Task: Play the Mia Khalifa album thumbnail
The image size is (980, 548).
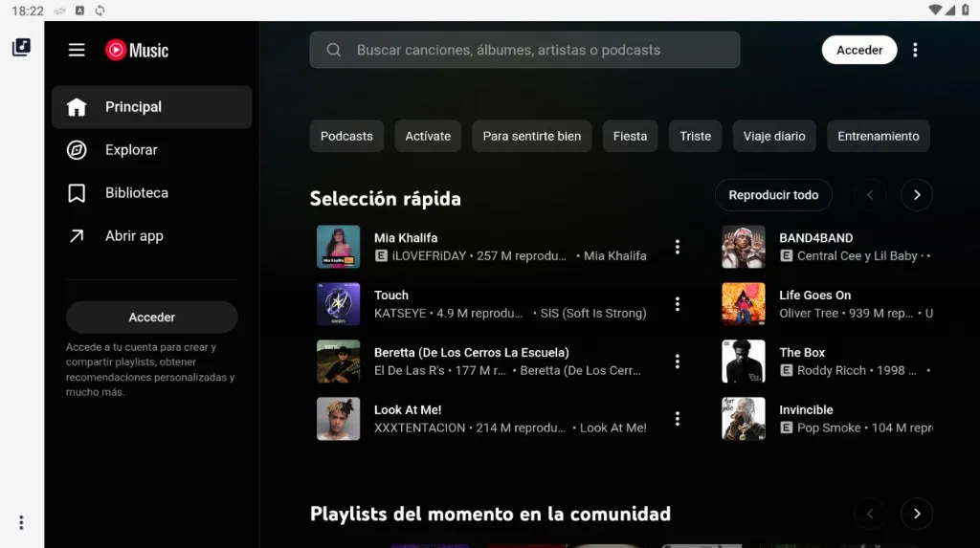Action: [x=338, y=247]
